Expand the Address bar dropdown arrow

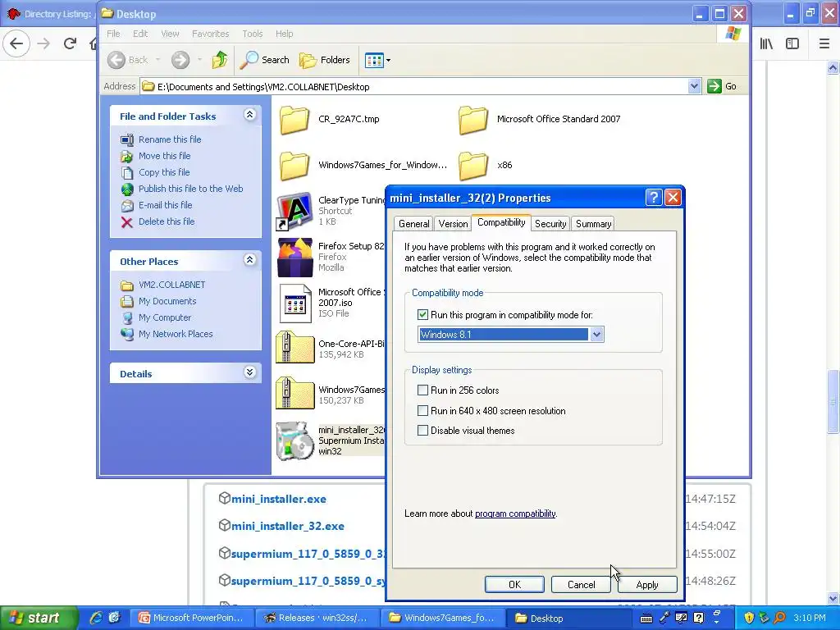(694, 86)
